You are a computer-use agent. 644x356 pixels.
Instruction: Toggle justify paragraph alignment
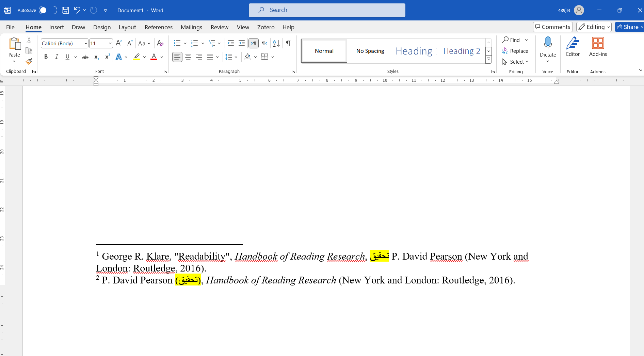210,57
